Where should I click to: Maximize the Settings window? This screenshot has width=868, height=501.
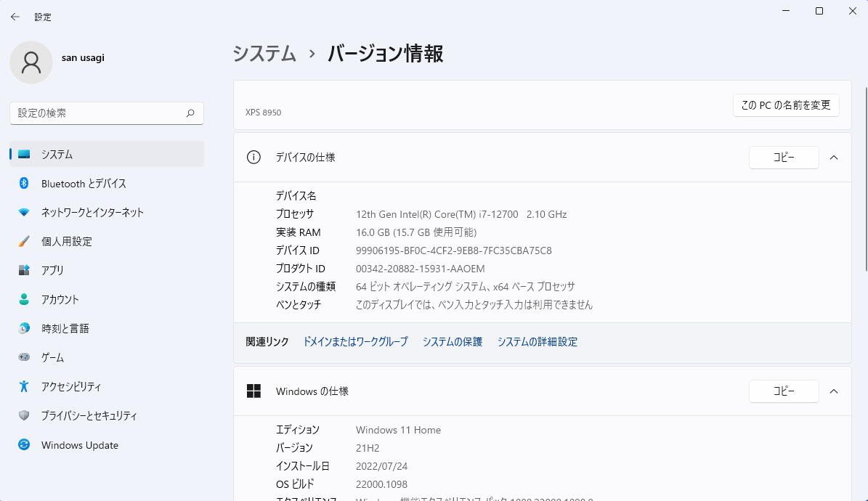(819, 11)
